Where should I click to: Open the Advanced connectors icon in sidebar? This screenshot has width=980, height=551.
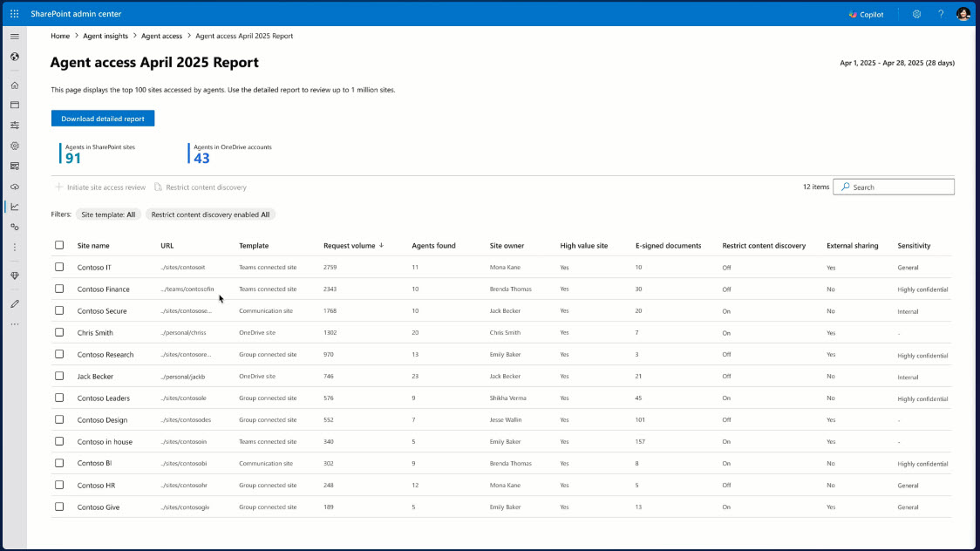(x=14, y=227)
